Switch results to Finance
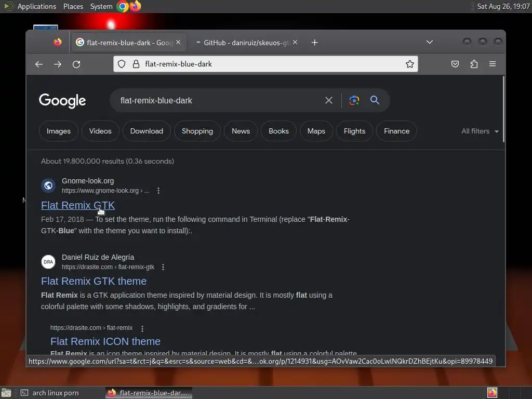This screenshot has width=532, height=399. pos(396,131)
